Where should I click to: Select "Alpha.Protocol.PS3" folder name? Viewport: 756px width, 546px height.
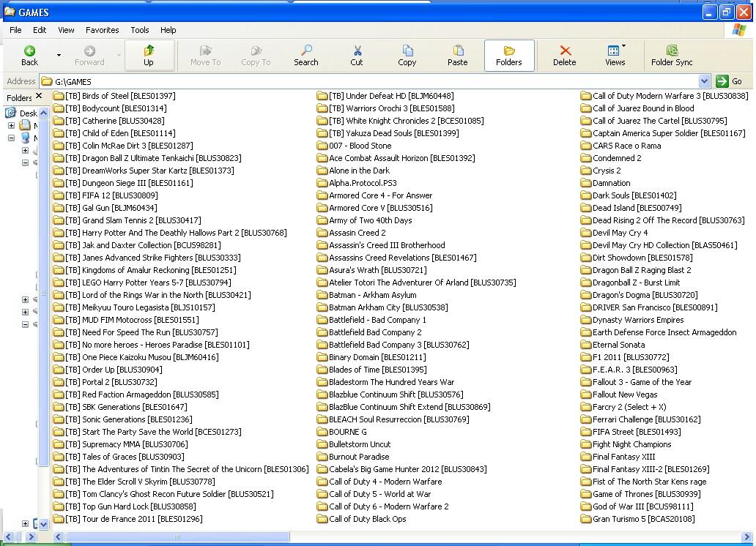[x=363, y=183]
